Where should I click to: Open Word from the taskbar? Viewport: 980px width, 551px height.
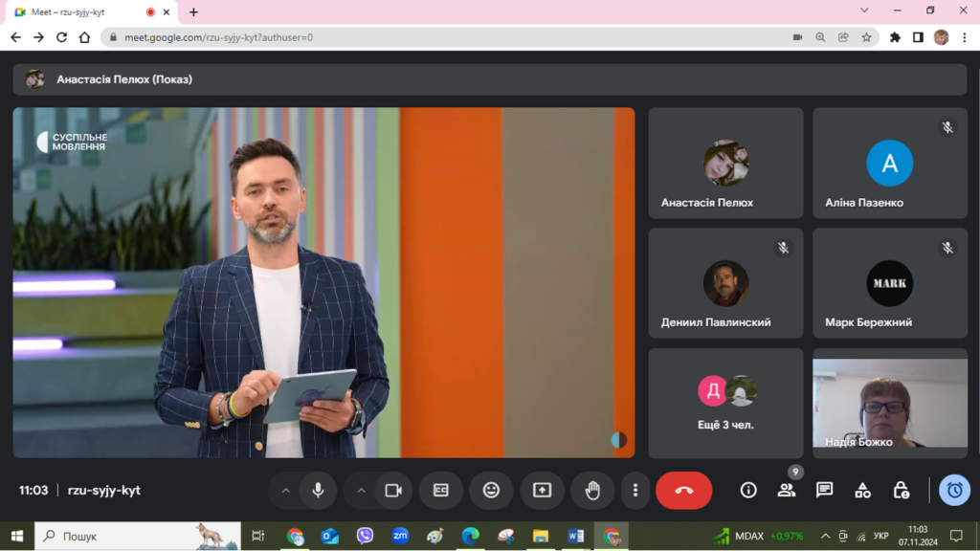(x=575, y=536)
